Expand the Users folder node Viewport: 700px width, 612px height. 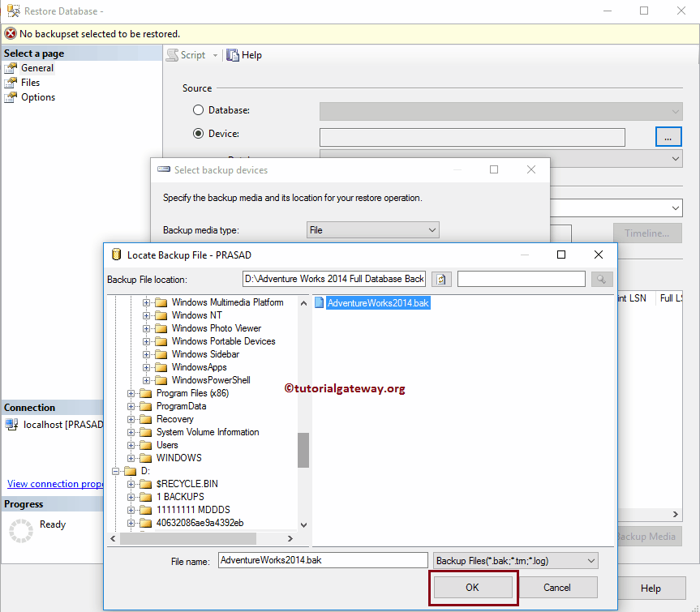132,444
